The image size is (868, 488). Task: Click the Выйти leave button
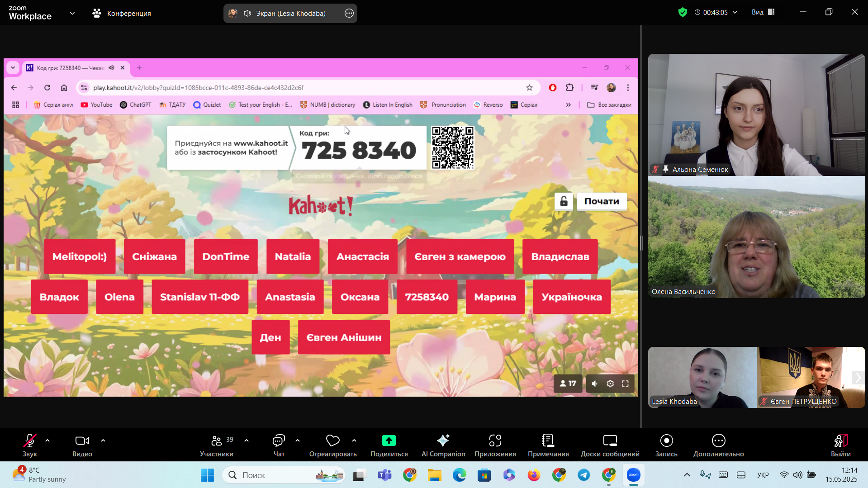(840, 445)
